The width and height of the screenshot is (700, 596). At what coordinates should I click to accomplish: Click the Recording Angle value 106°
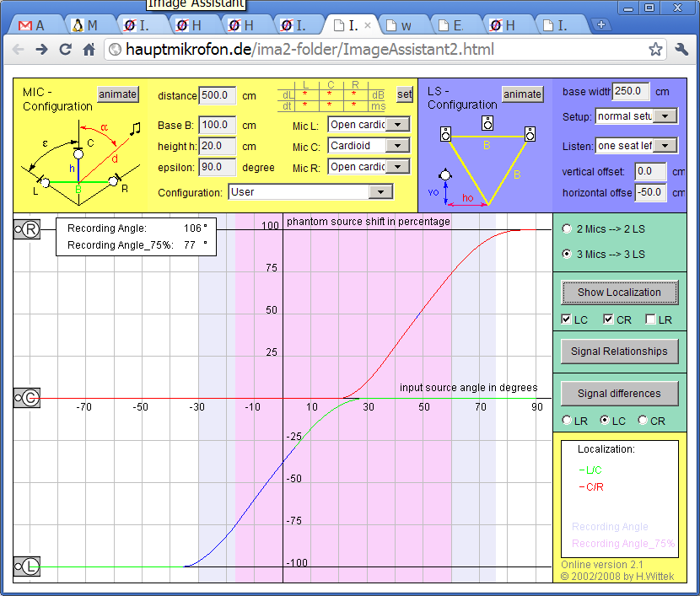196,228
